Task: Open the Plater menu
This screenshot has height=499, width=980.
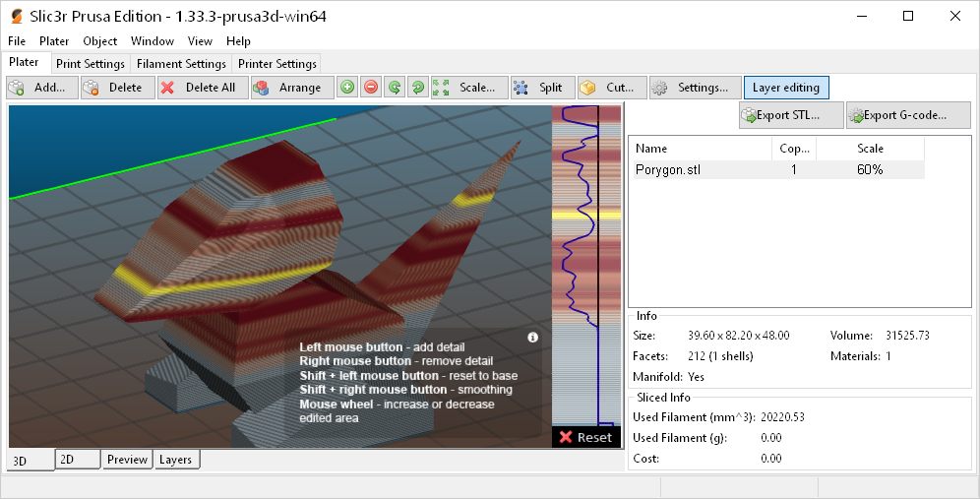Action: (x=54, y=41)
